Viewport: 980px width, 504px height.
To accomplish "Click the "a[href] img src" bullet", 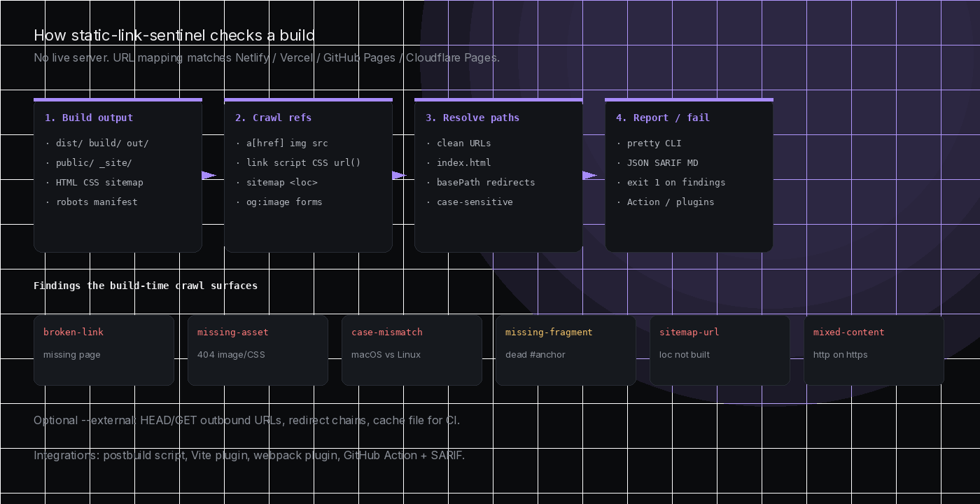I will (x=281, y=143).
